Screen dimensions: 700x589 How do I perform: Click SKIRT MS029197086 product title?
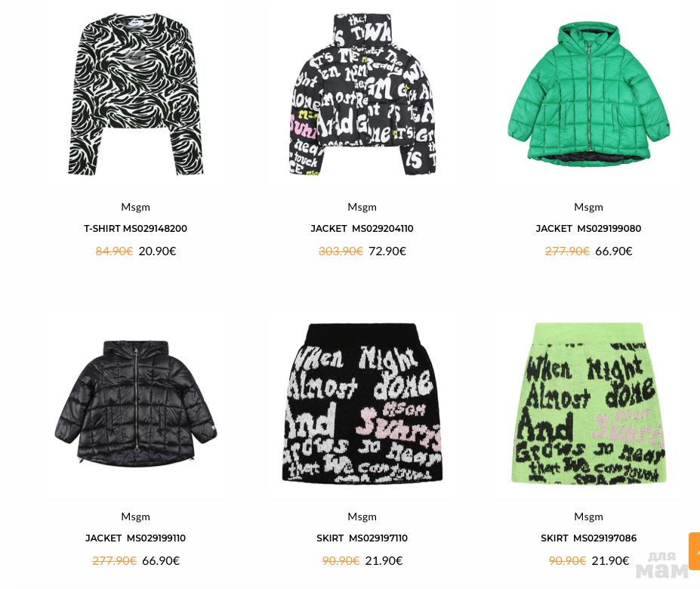(588, 538)
